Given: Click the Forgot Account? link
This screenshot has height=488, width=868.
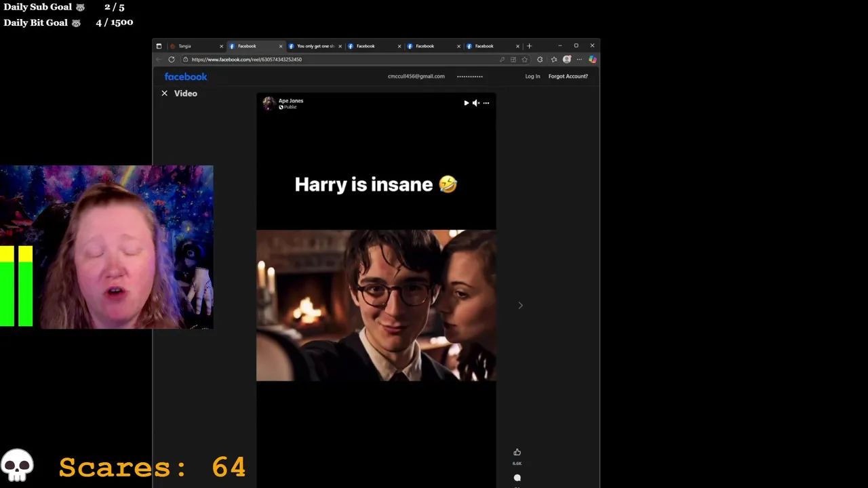Looking at the screenshot, I should click(568, 77).
